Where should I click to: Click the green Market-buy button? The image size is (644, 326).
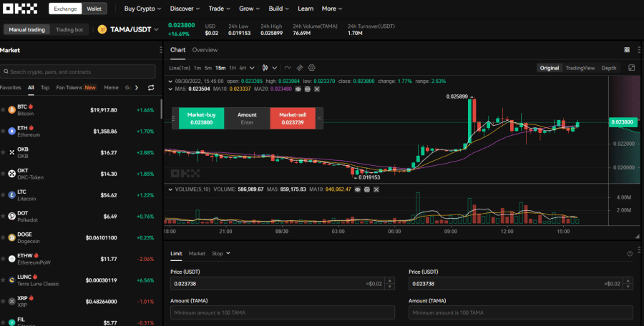(200, 118)
